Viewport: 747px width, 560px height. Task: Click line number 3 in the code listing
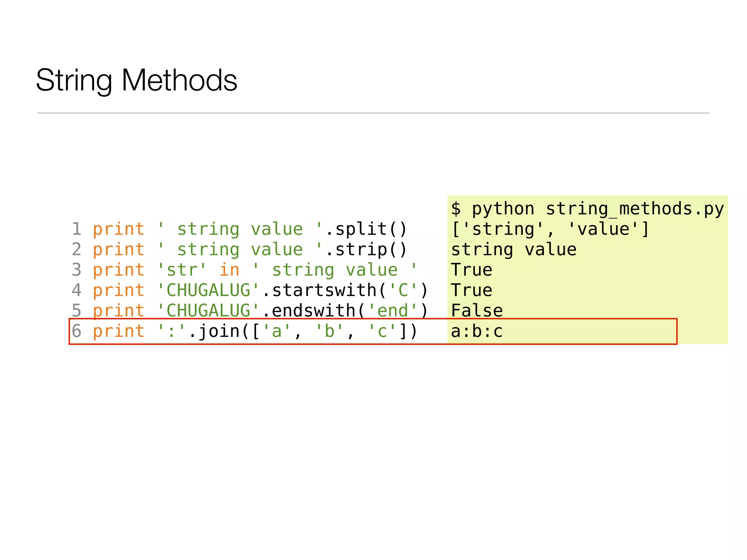pos(77,270)
